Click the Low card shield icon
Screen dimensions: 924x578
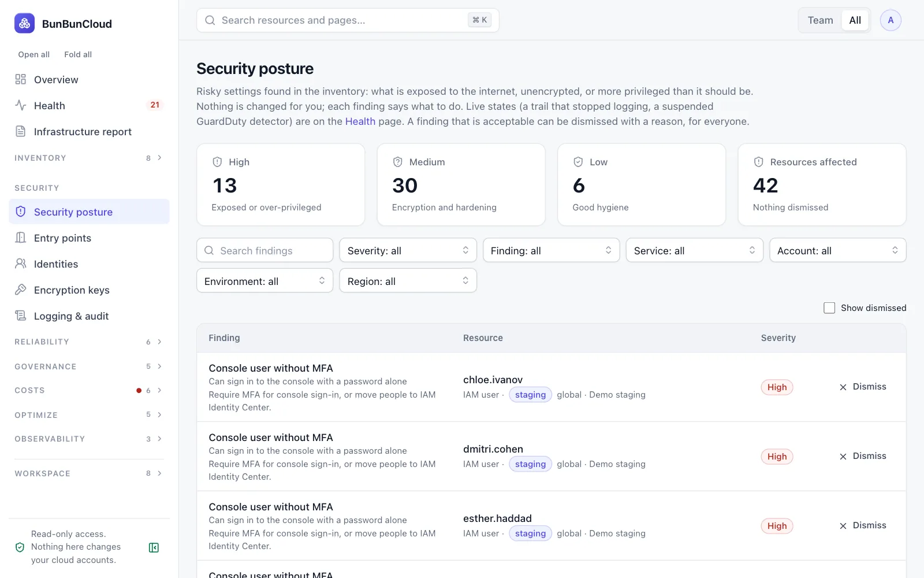click(x=578, y=162)
